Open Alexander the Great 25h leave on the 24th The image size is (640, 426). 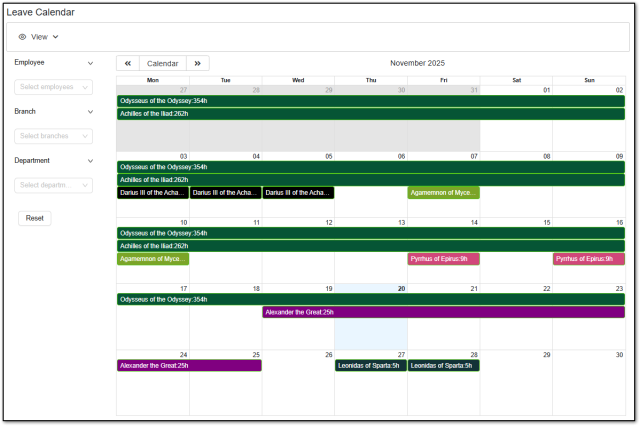click(x=189, y=366)
